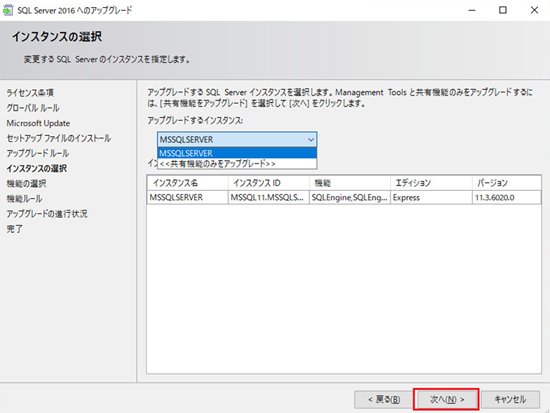The width and height of the screenshot is (550, 413).
Task: Select セットアップ ファイルのインストール step
Action: click(59, 138)
